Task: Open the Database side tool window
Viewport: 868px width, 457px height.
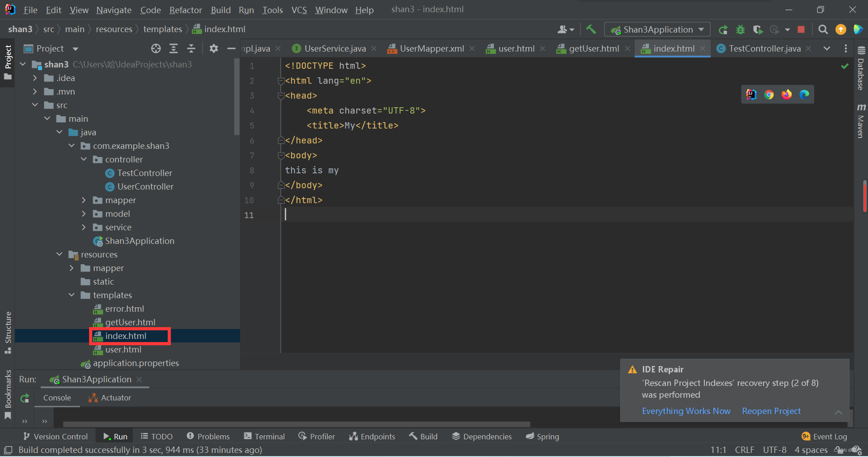Action: coord(861,69)
